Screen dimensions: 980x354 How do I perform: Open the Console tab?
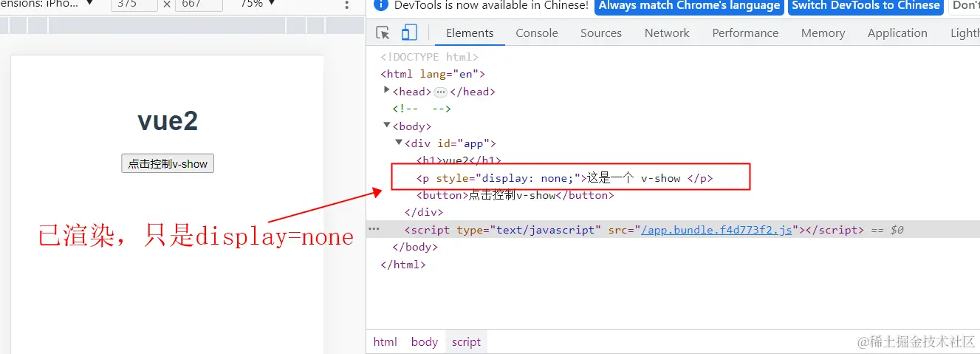pyautogui.click(x=537, y=33)
